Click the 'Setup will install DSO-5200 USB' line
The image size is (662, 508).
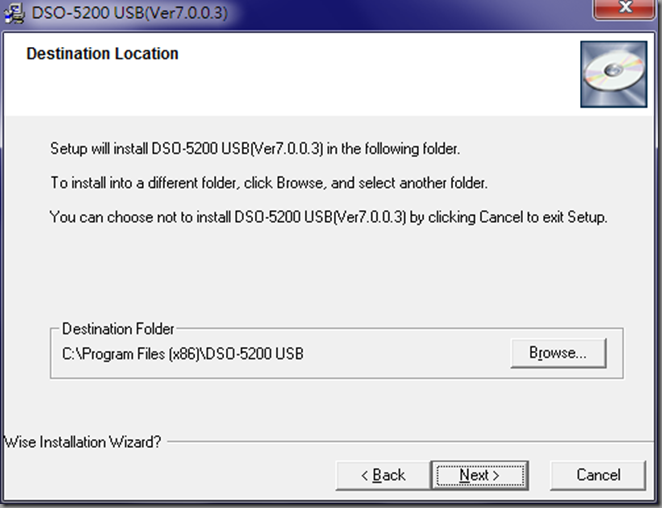(255, 149)
